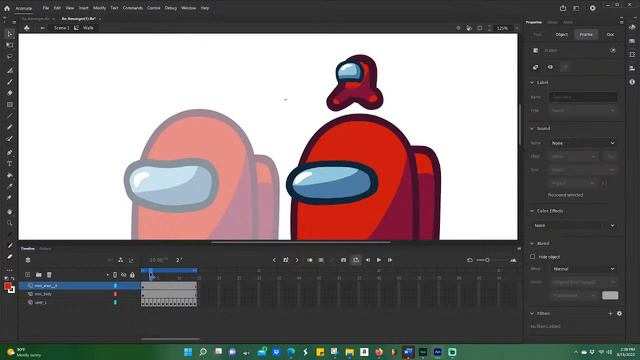This screenshot has height=360, width=640.
Task: Collapse the Filters section
Action: click(x=532, y=313)
